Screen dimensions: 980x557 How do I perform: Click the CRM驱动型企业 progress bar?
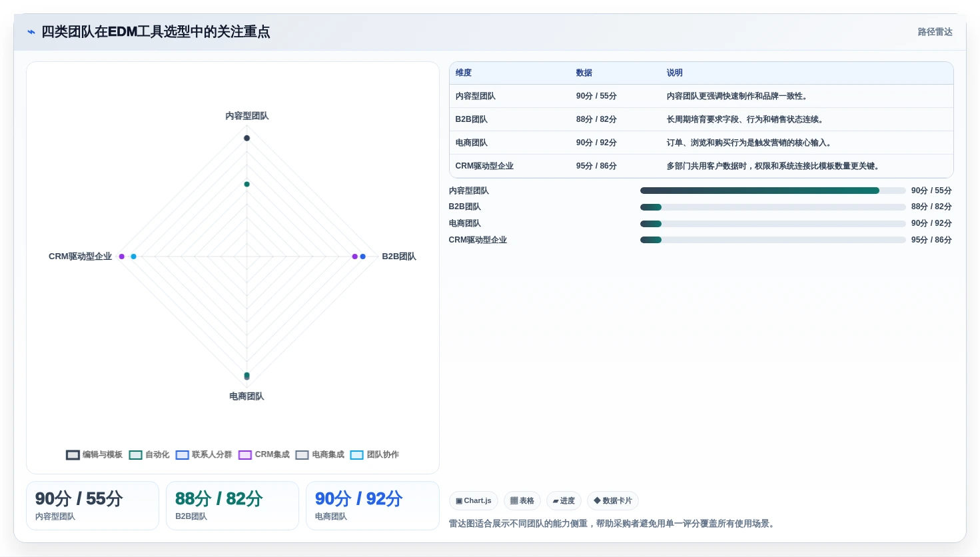click(x=773, y=240)
